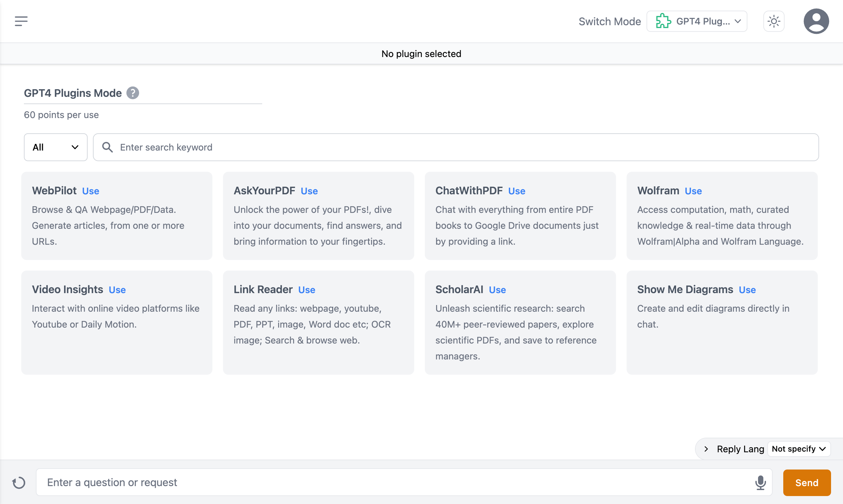Click the AskYourPDF description text
This screenshot has height=504, width=843.
pos(318,225)
